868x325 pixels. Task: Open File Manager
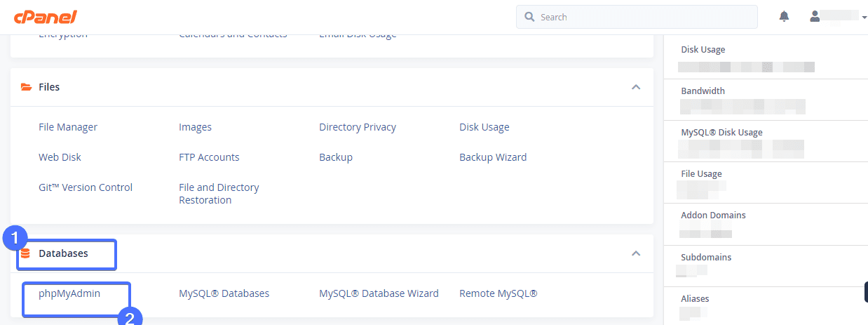click(x=68, y=127)
